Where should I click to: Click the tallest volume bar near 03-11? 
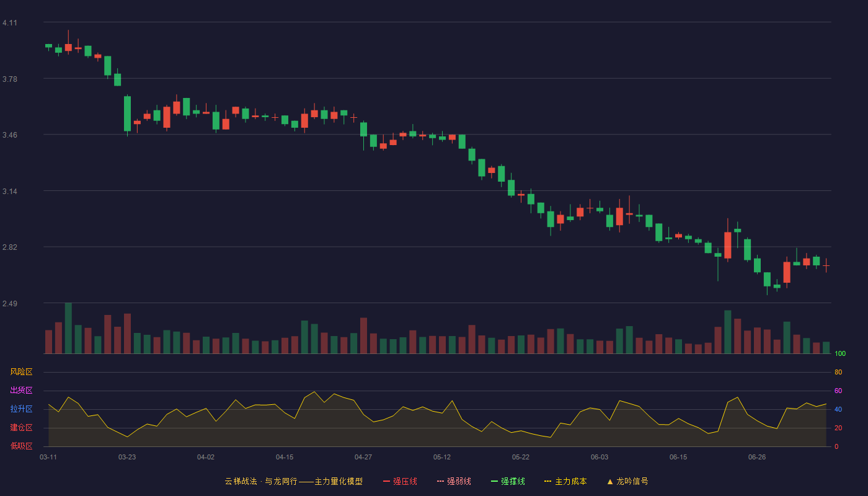tap(68, 328)
